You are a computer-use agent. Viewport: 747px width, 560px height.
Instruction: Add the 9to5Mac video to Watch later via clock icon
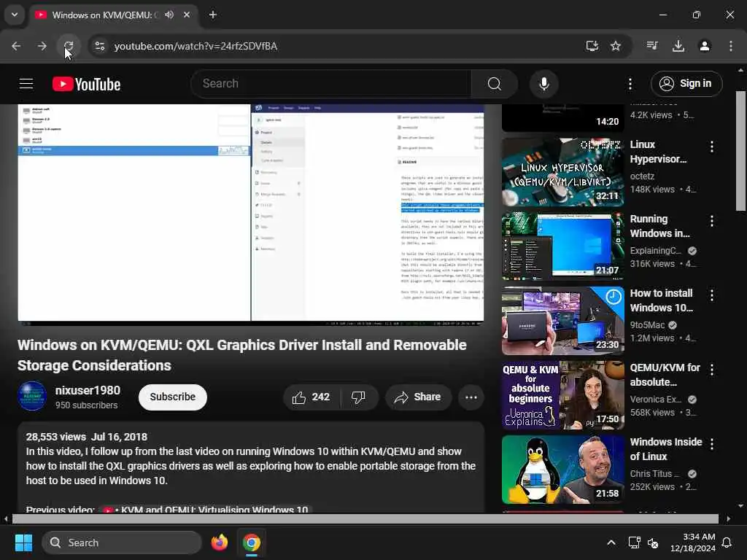(613, 297)
